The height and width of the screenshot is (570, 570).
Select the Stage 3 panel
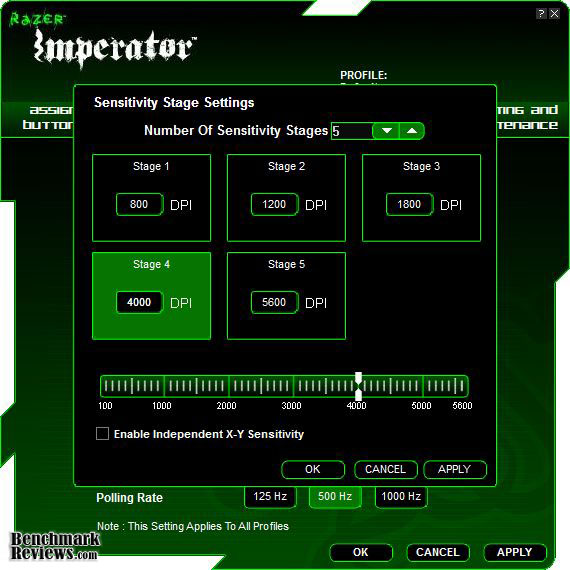click(x=421, y=198)
